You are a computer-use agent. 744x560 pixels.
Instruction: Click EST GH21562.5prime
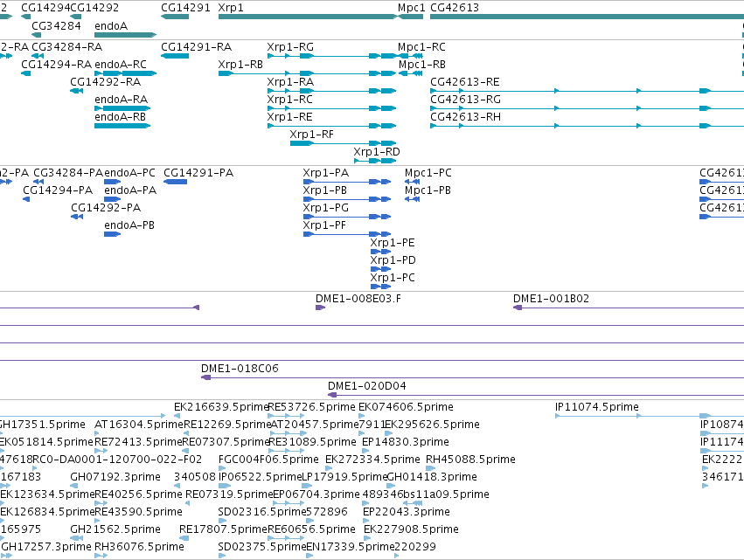[x=115, y=529]
